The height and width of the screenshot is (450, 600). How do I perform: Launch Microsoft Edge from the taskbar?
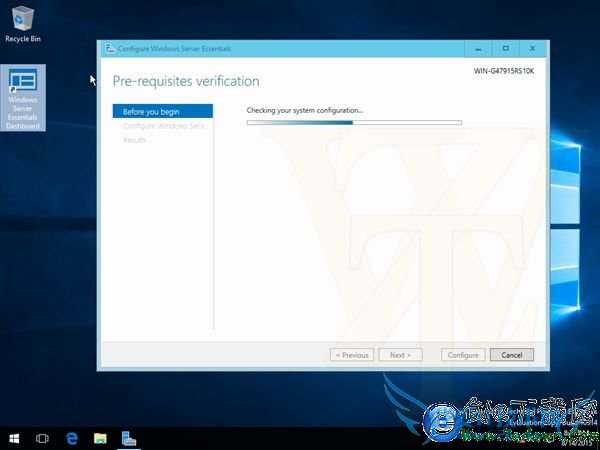tap(72, 438)
